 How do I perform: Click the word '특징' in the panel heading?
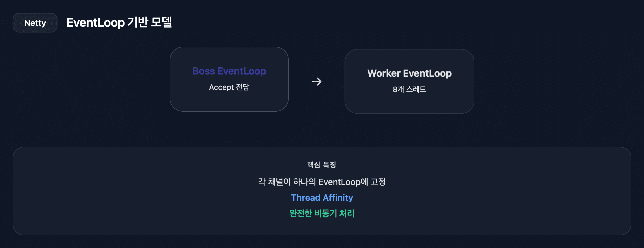pyautogui.click(x=329, y=165)
